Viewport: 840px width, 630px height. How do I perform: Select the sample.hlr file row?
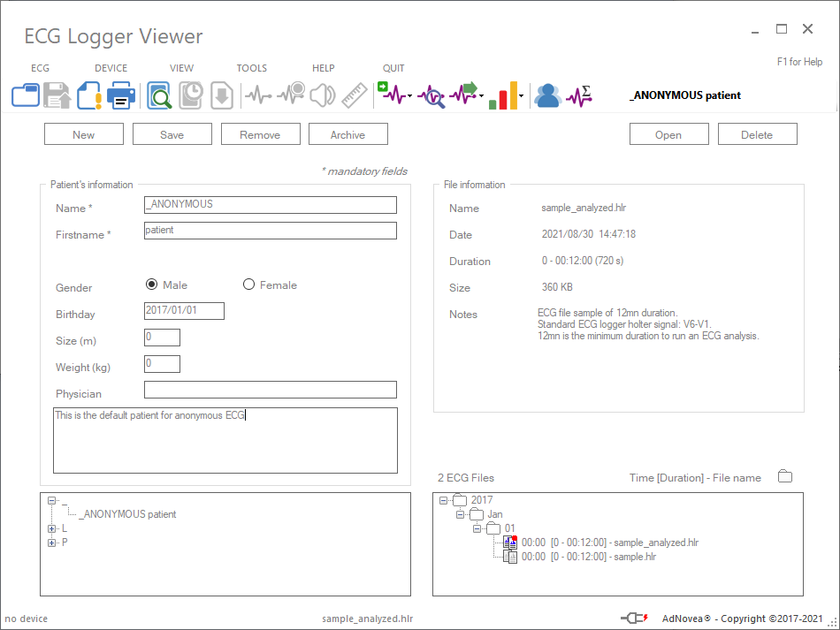click(x=589, y=557)
